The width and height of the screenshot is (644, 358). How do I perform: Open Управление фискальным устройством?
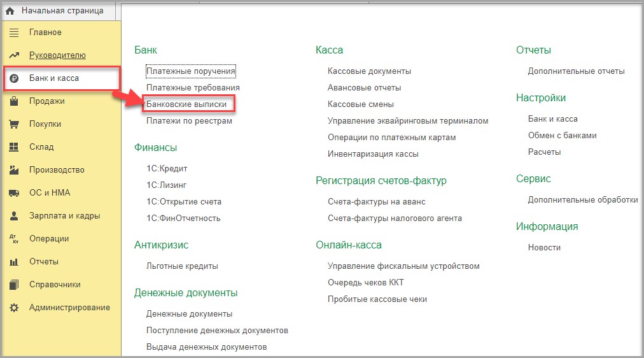(403, 266)
